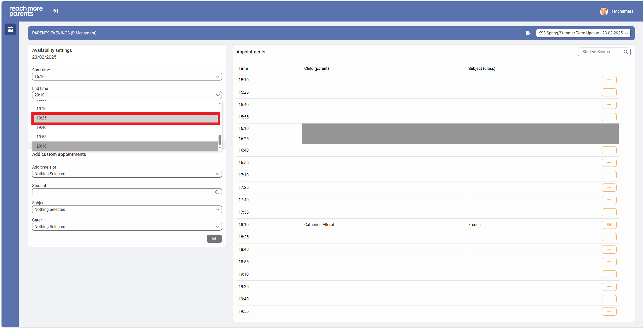Add appointment at 17:25 slot
Viewport: 644px width, 328px height.
coord(609,188)
